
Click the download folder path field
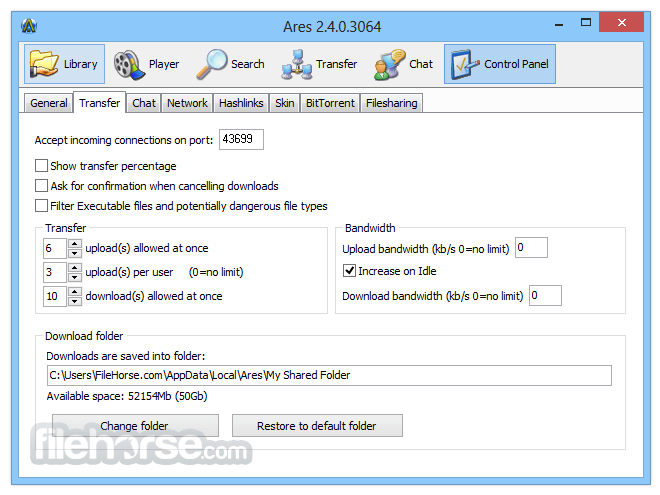point(329,375)
